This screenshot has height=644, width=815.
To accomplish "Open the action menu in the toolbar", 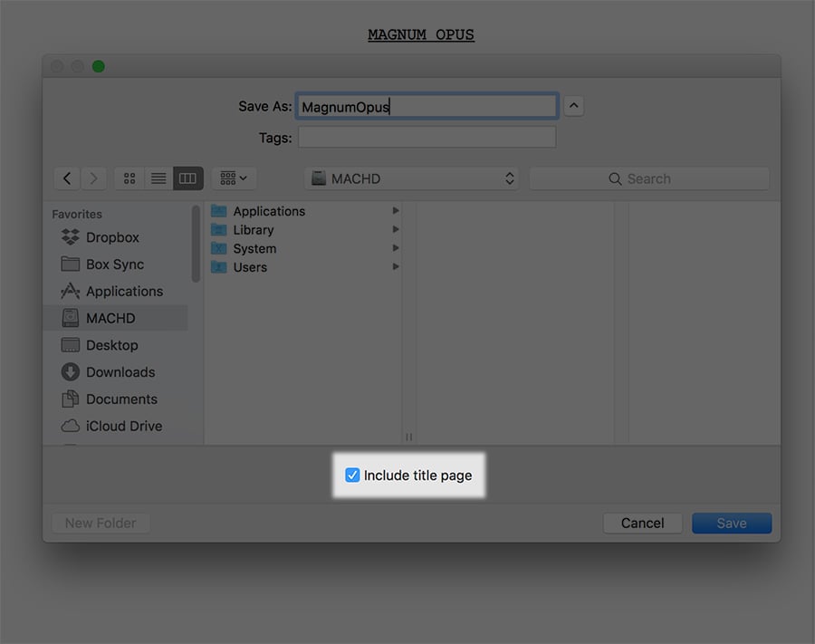I will click(233, 178).
